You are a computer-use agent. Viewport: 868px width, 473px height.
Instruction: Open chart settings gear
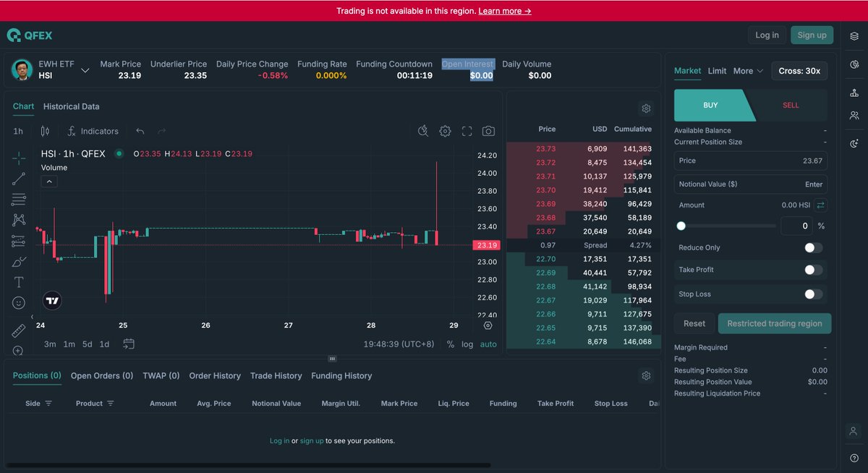point(446,131)
